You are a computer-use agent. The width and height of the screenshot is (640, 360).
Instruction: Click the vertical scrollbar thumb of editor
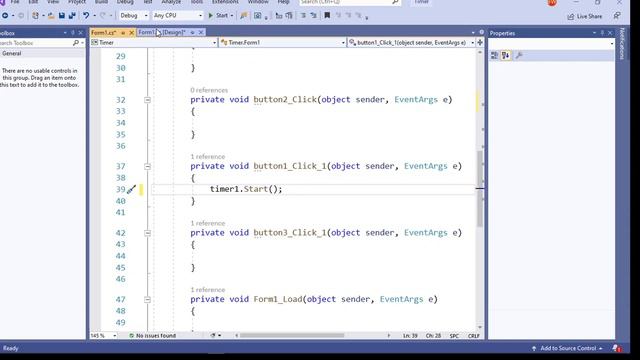[x=480, y=189]
